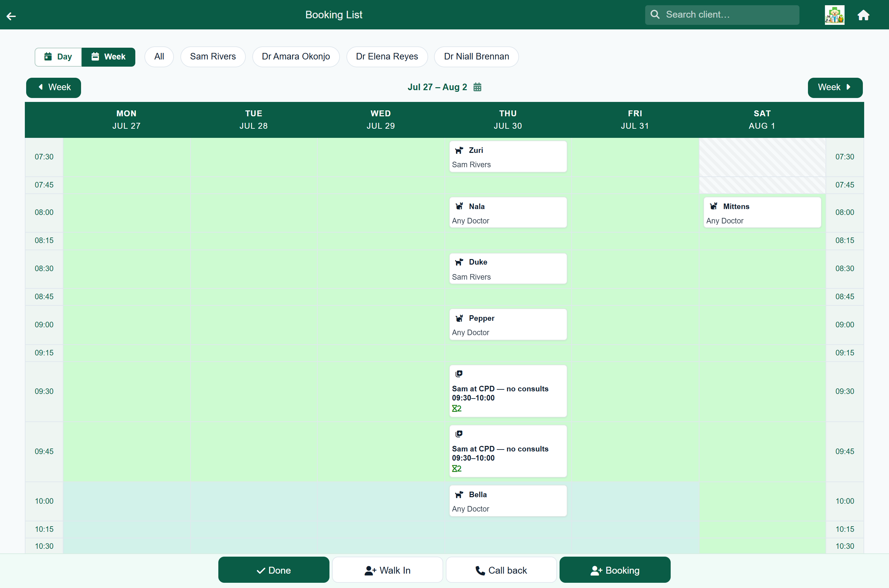Go back using the top-left arrow
Viewport: 889px width, 588px height.
[11, 16]
